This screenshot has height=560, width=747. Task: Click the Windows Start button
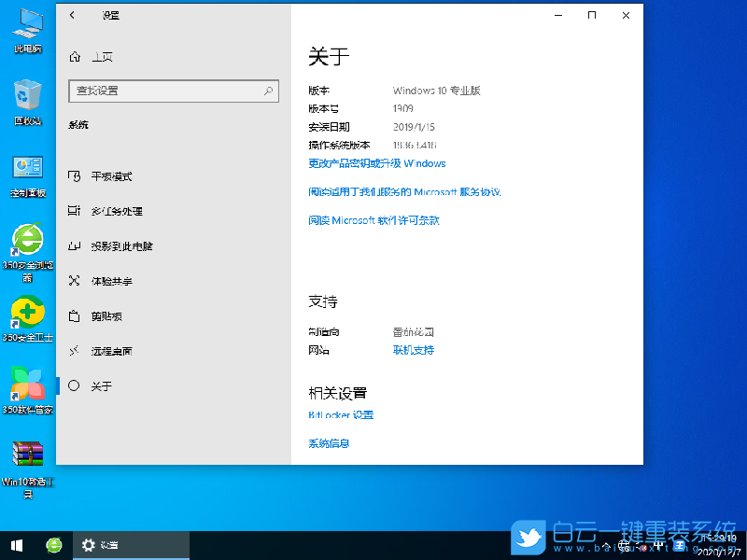(17, 544)
